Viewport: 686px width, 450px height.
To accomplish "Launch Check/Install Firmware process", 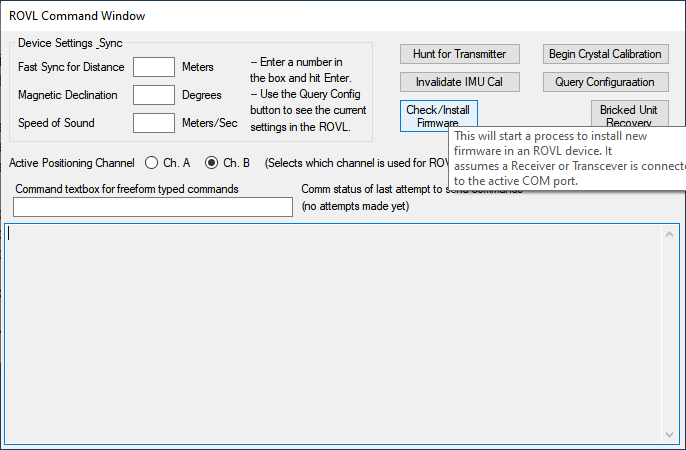I will [437, 115].
